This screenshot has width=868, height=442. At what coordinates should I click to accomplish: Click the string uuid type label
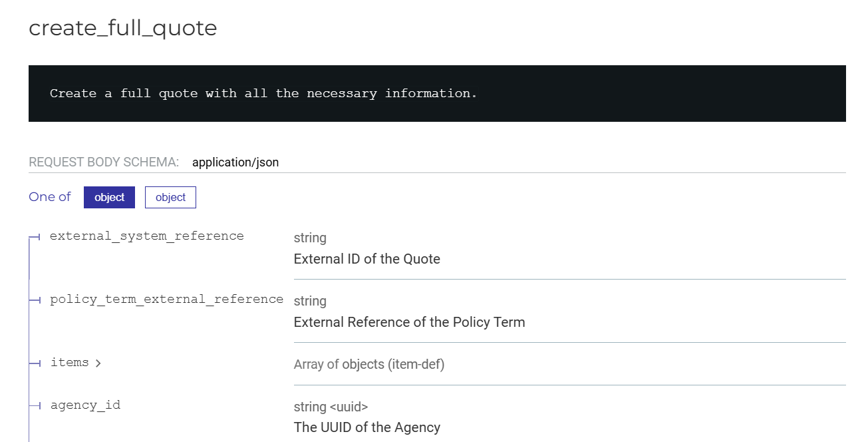331,406
